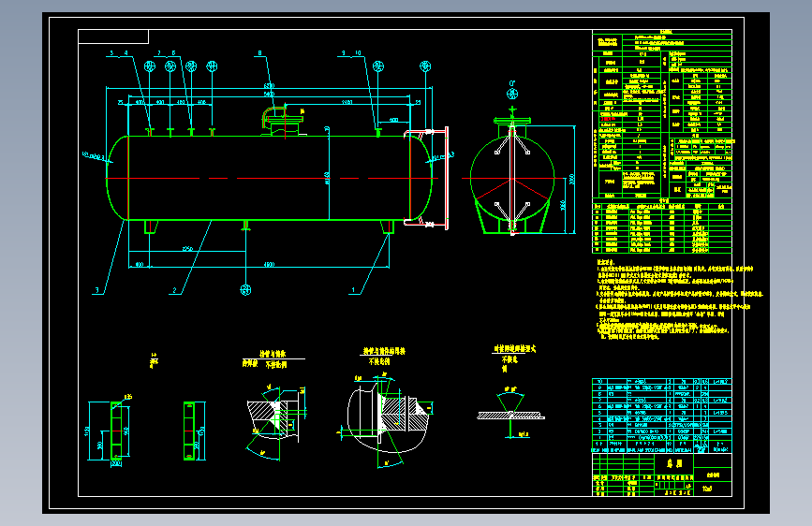Click the manhole assembly on the tank top
812x526 pixels.
click(282, 122)
